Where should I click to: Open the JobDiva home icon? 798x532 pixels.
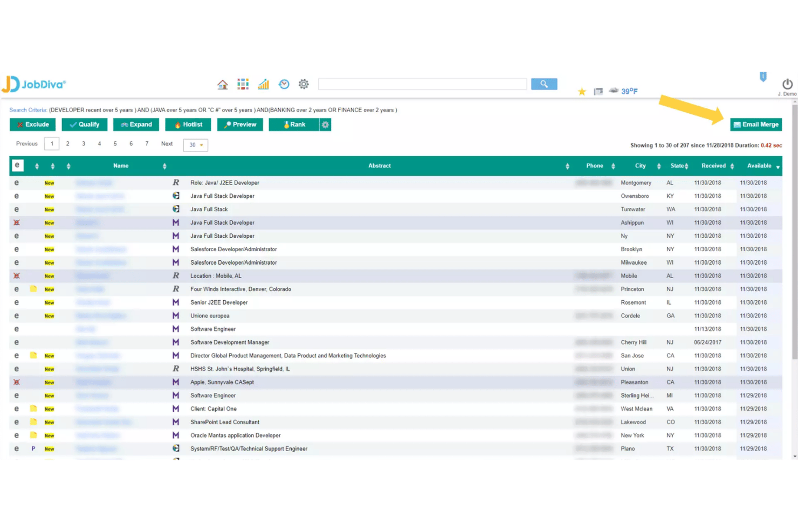tap(222, 85)
